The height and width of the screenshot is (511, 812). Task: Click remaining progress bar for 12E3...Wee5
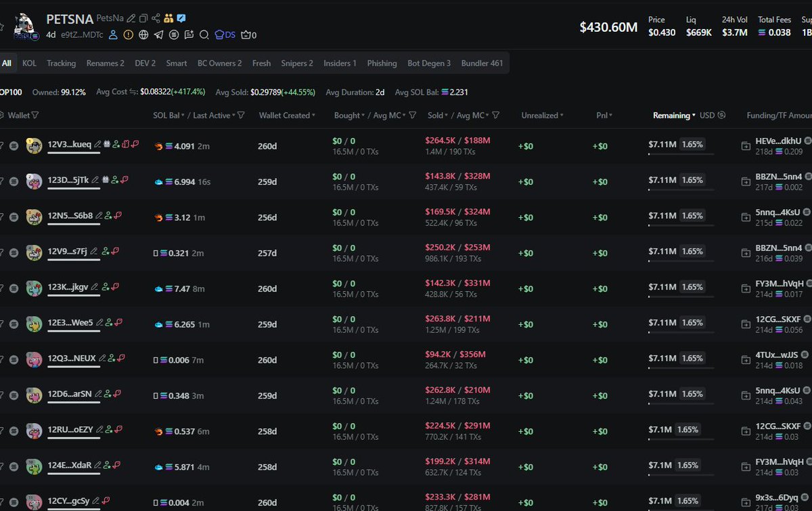coord(680,333)
